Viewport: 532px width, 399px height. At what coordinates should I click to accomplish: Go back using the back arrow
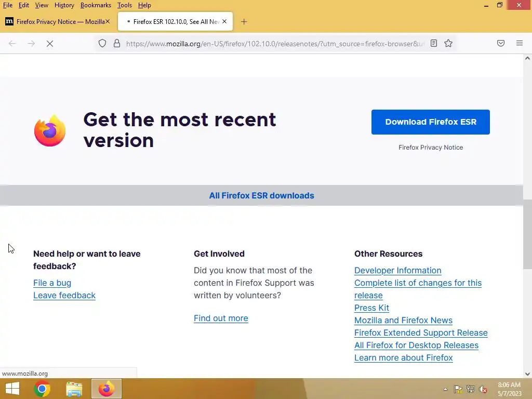point(12,44)
